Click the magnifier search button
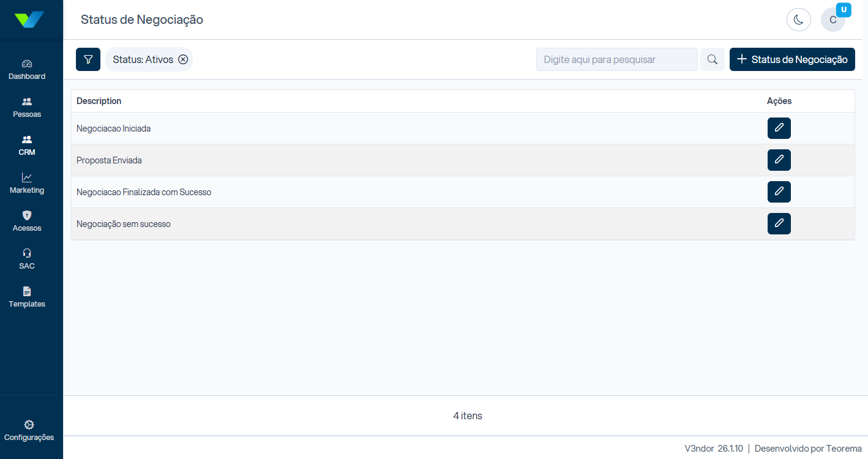This screenshot has width=868, height=459. (x=713, y=59)
